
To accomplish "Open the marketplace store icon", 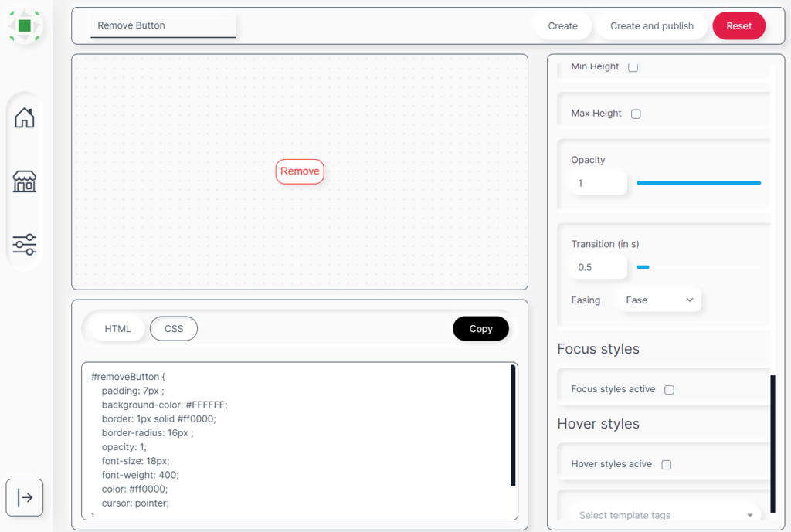I will [x=25, y=182].
